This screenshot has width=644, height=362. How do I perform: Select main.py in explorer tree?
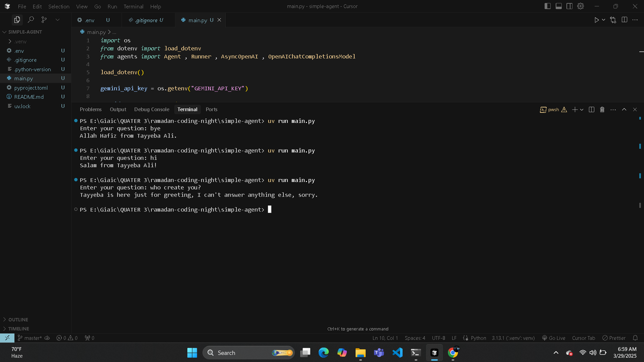point(35,78)
